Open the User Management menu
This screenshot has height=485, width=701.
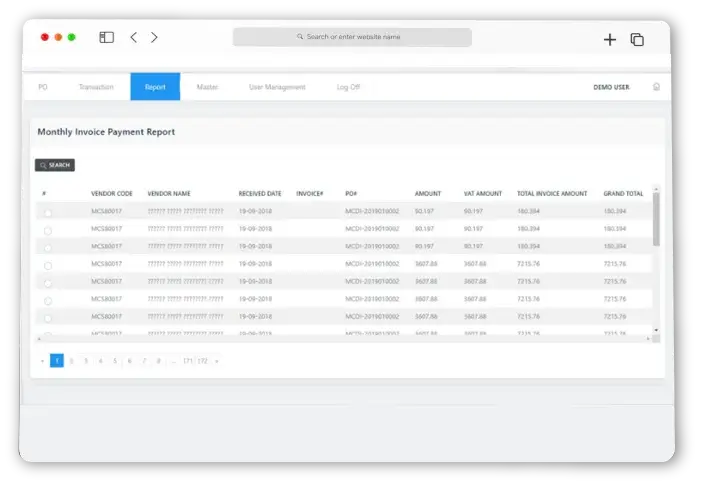point(277,87)
